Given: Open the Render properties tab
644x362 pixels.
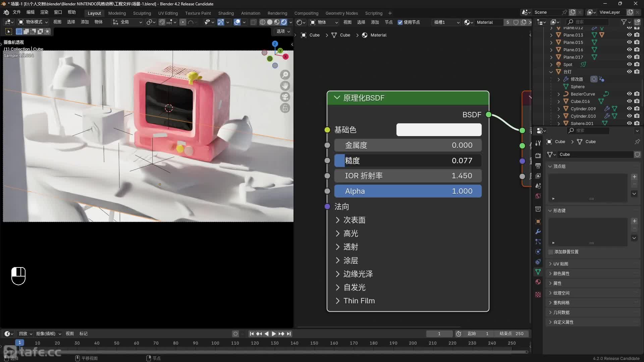Looking at the screenshot, I should click(538, 156).
